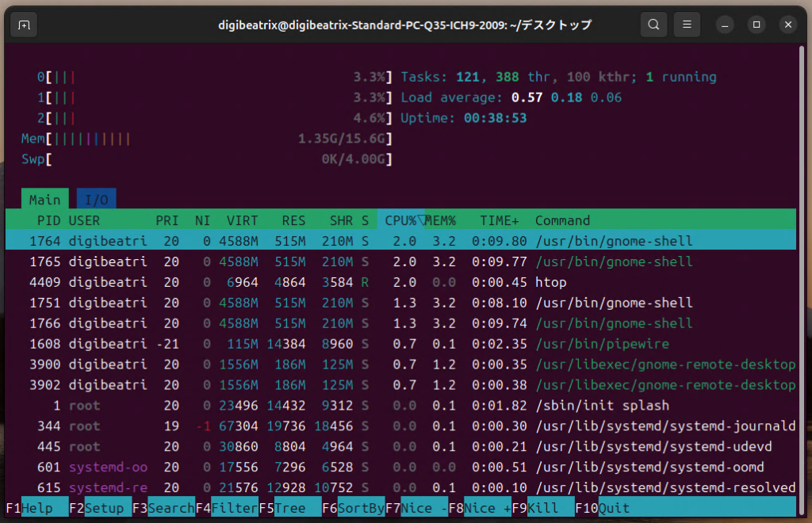The height and width of the screenshot is (523, 812).
Task: Sort processes by the MEM% column
Action: pos(441,220)
